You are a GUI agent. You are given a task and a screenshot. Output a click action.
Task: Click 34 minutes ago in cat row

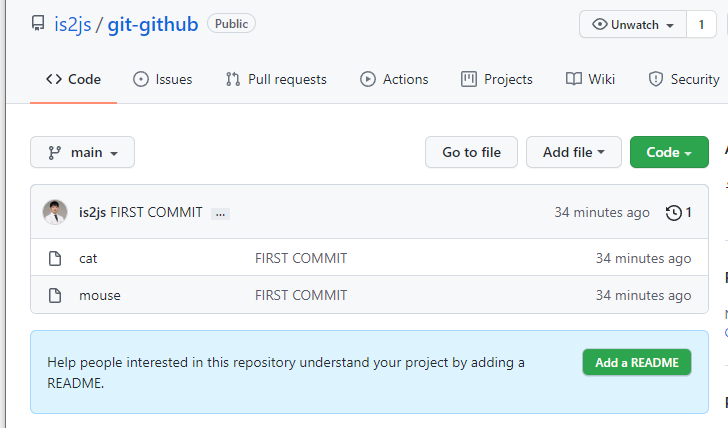point(644,258)
